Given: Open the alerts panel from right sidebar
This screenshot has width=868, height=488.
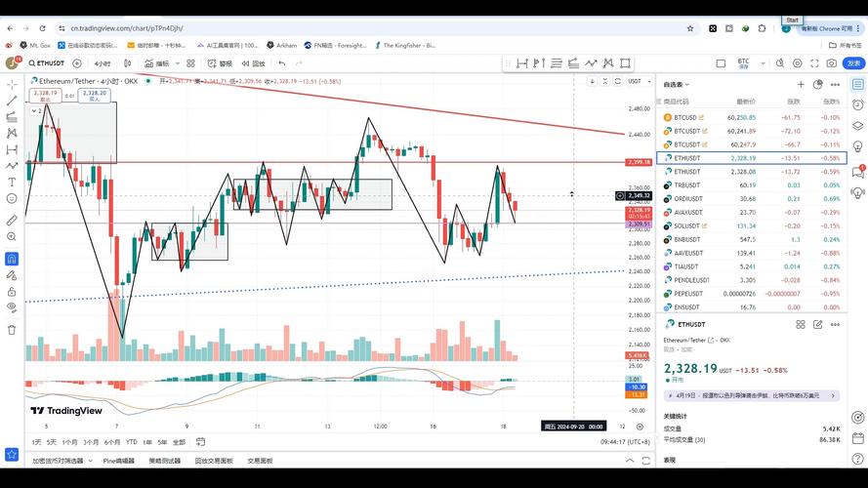Looking at the screenshot, I should (858, 104).
